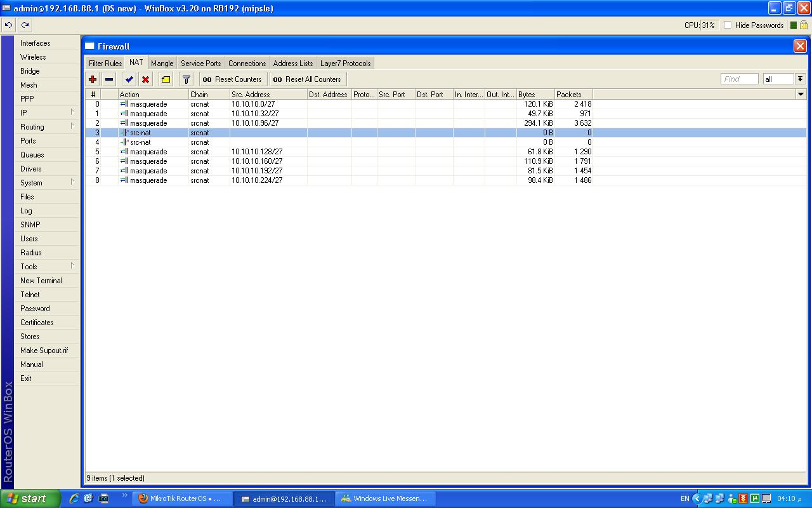
Task: Launch Internet Explorer from the quick launch
Action: 74,498
